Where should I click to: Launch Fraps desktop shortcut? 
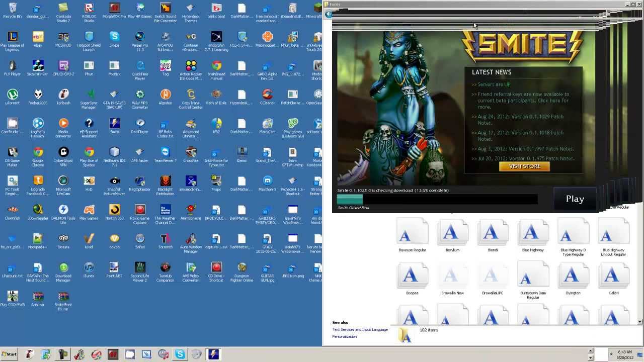216,184
